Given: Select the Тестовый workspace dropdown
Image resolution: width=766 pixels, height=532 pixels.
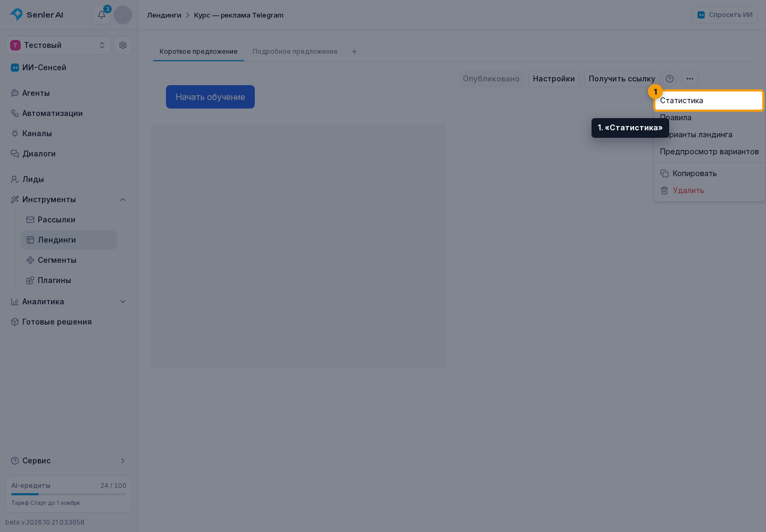Looking at the screenshot, I should pos(58,45).
